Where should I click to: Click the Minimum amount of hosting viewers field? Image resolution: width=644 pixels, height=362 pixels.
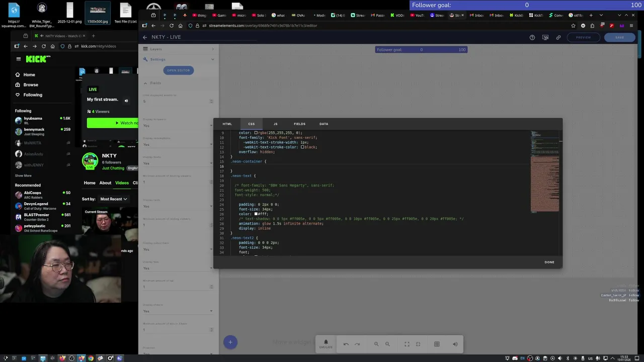(178, 182)
